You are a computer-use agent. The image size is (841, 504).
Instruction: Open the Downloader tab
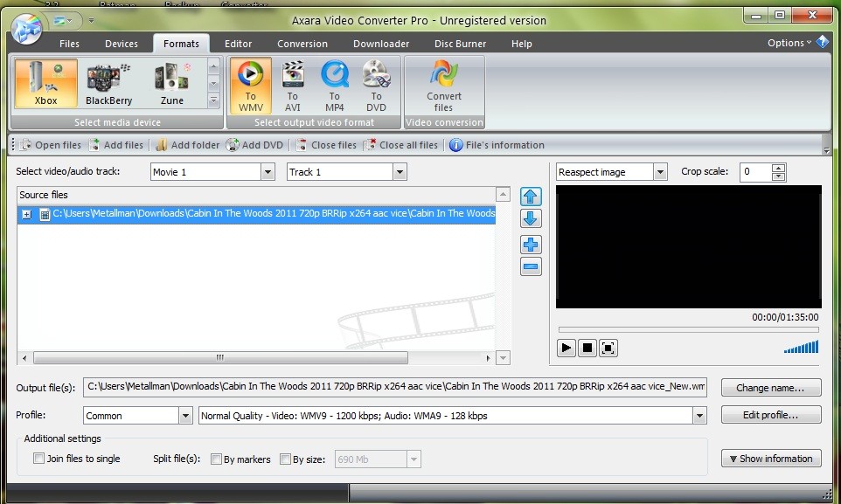pyautogui.click(x=380, y=44)
